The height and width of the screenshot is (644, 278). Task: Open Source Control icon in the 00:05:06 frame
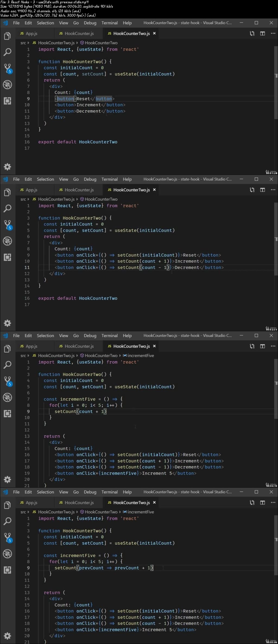7,538
